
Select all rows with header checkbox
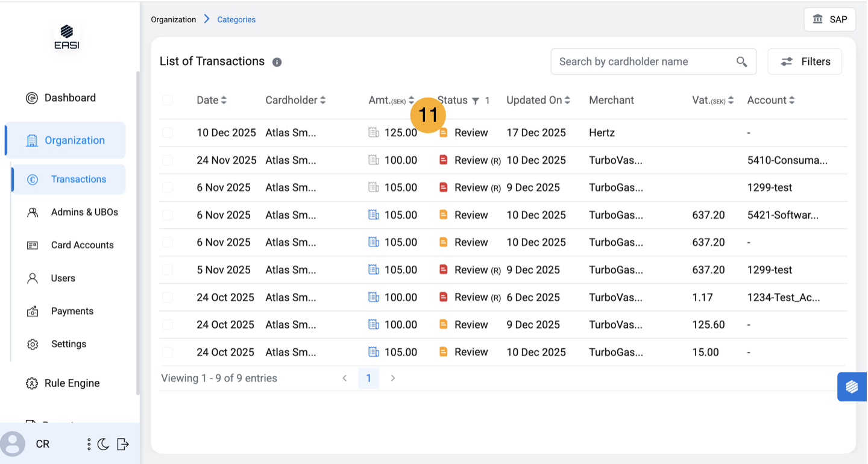168,100
